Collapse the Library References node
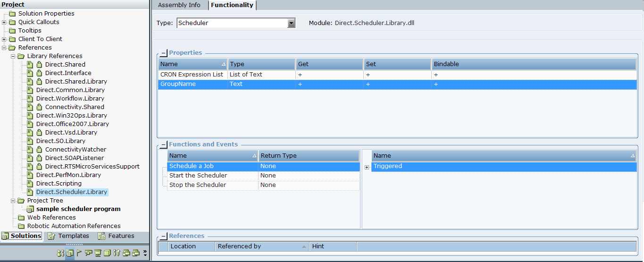The height and width of the screenshot is (262, 644). 13,56
